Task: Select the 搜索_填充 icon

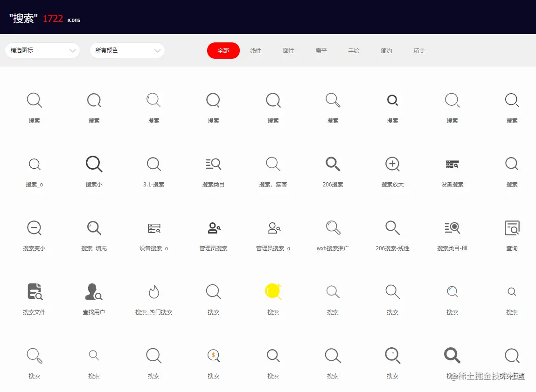Action: (94, 228)
